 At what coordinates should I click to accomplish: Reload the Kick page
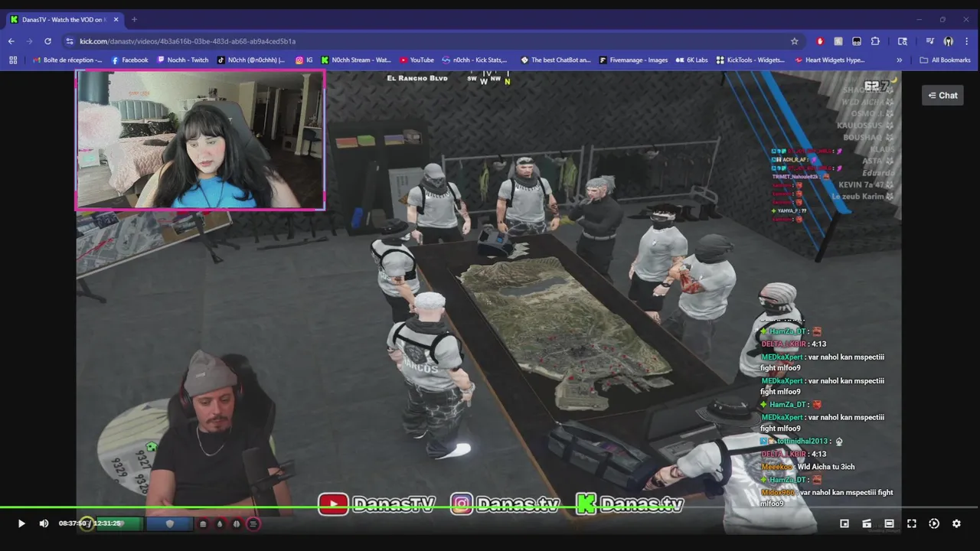pyautogui.click(x=47, y=41)
